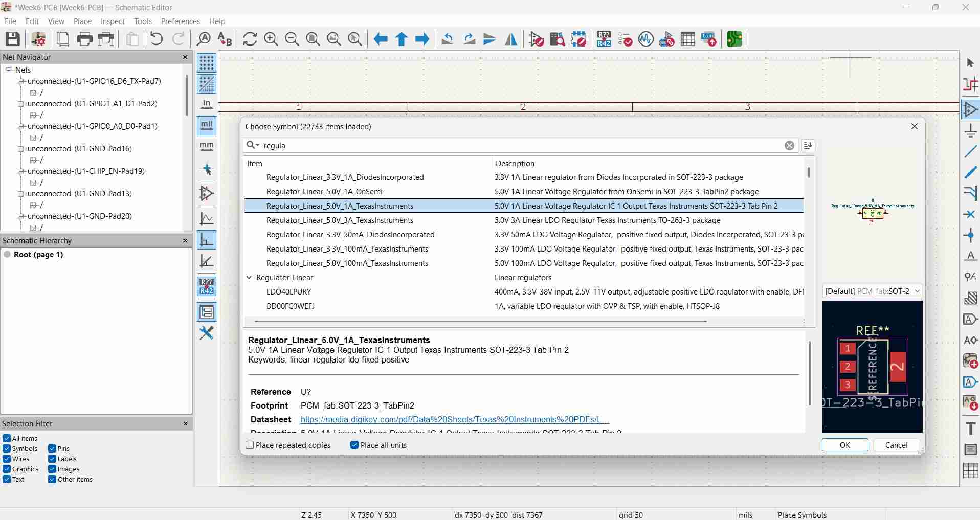Open the File menu
The image size is (980, 520).
[10, 21]
